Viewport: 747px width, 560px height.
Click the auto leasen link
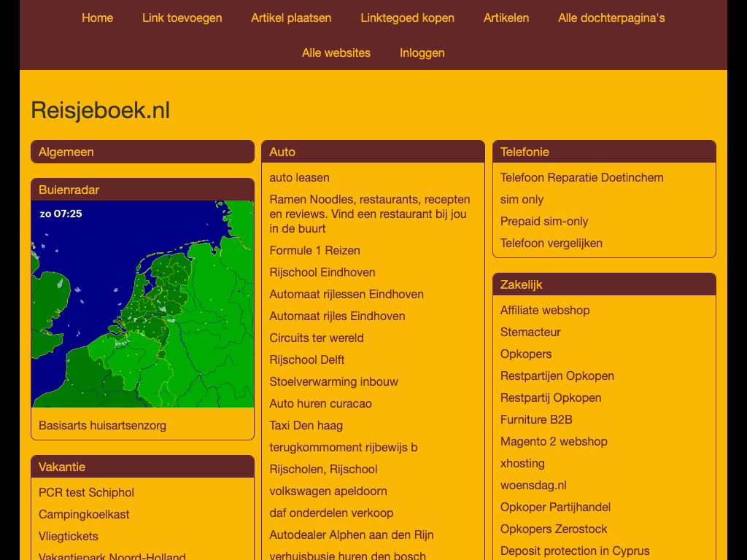pyautogui.click(x=299, y=177)
